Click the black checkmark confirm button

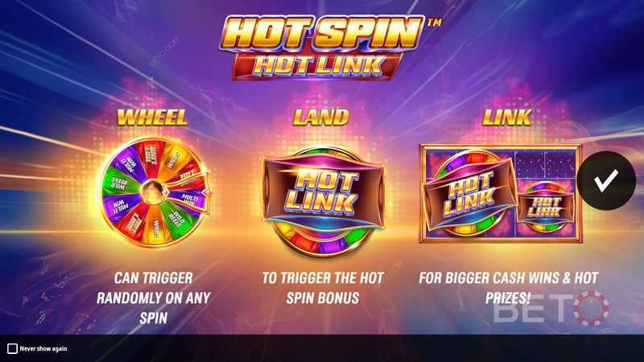[x=606, y=180]
